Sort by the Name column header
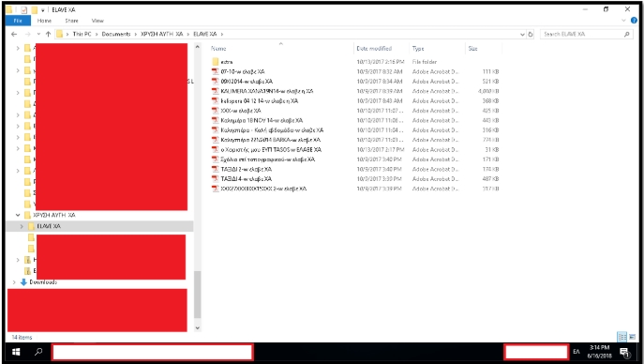The width and height of the screenshot is (644, 364). pyautogui.click(x=218, y=49)
